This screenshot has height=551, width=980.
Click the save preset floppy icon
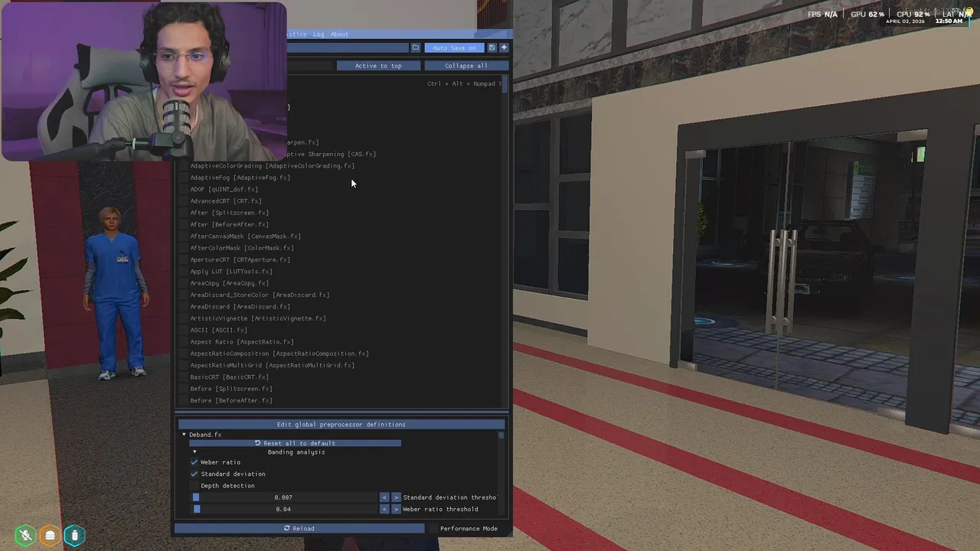[492, 47]
